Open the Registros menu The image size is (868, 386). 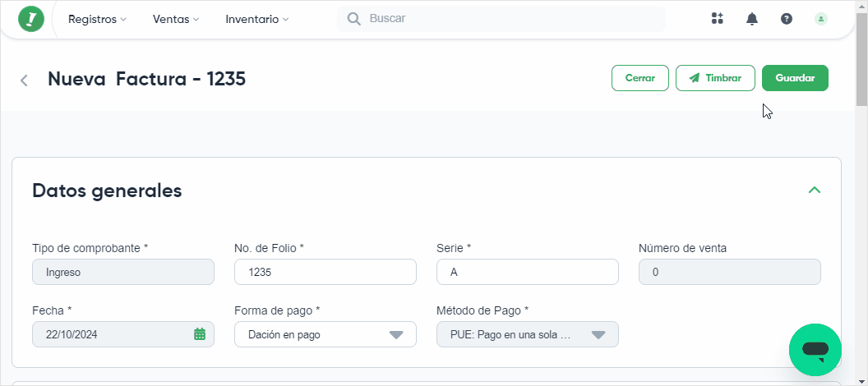[97, 20]
